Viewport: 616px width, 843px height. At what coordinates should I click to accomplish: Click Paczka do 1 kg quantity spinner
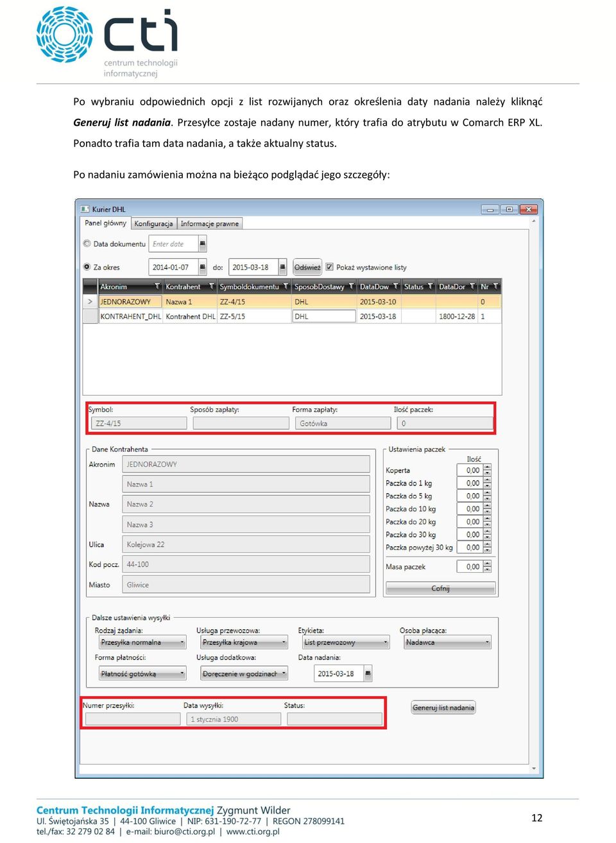point(487,483)
